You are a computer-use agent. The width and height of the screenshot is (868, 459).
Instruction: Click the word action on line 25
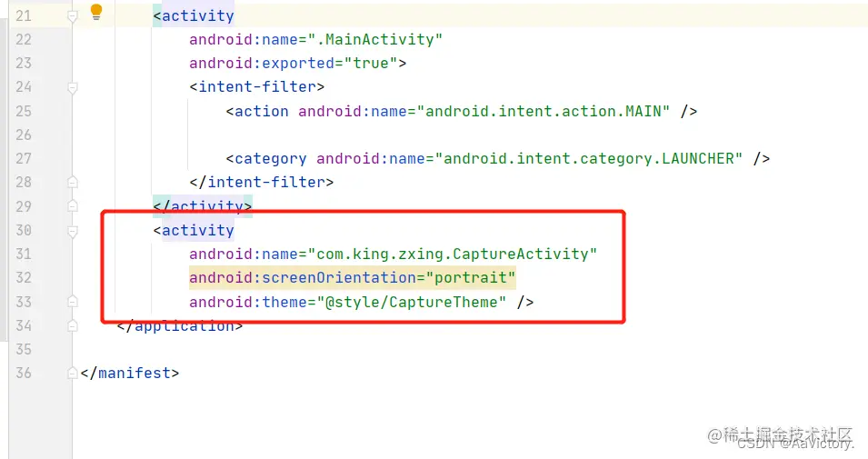pyautogui.click(x=261, y=111)
